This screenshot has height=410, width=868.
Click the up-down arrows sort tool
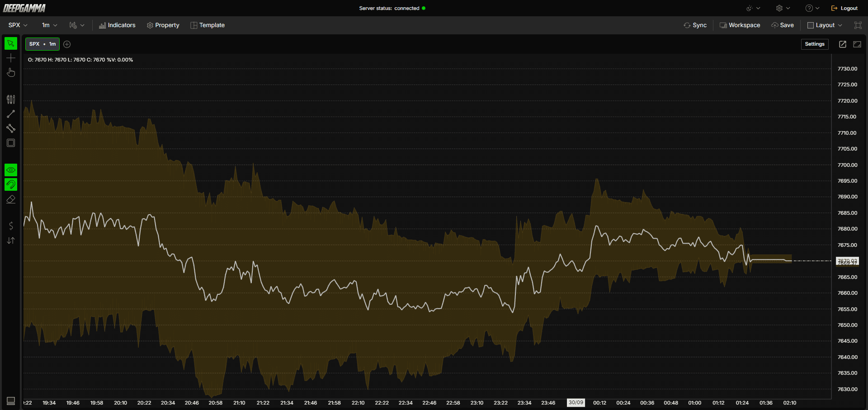(x=11, y=240)
